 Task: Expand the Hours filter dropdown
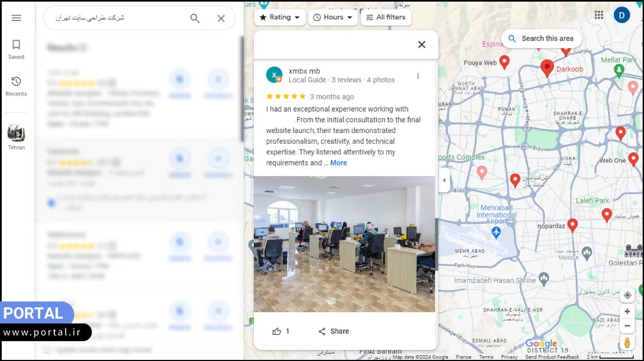(333, 17)
